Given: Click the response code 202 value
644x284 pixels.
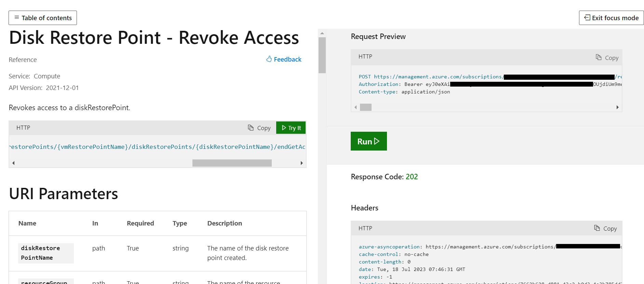Looking at the screenshot, I should (412, 177).
